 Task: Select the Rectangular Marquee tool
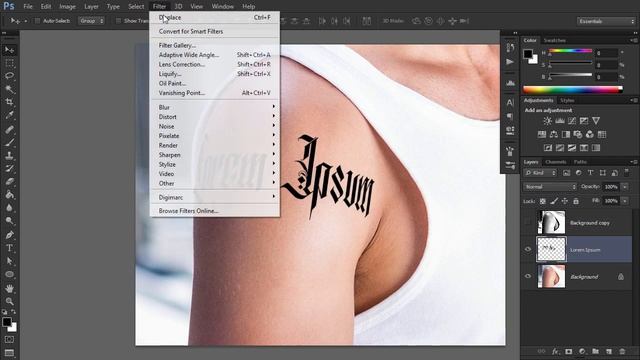9,63
